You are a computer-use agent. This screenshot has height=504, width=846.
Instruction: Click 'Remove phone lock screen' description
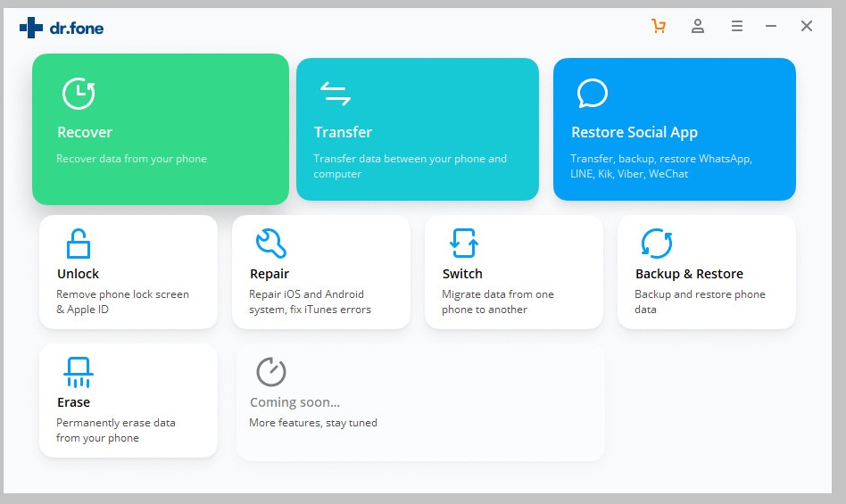(122, 302)
